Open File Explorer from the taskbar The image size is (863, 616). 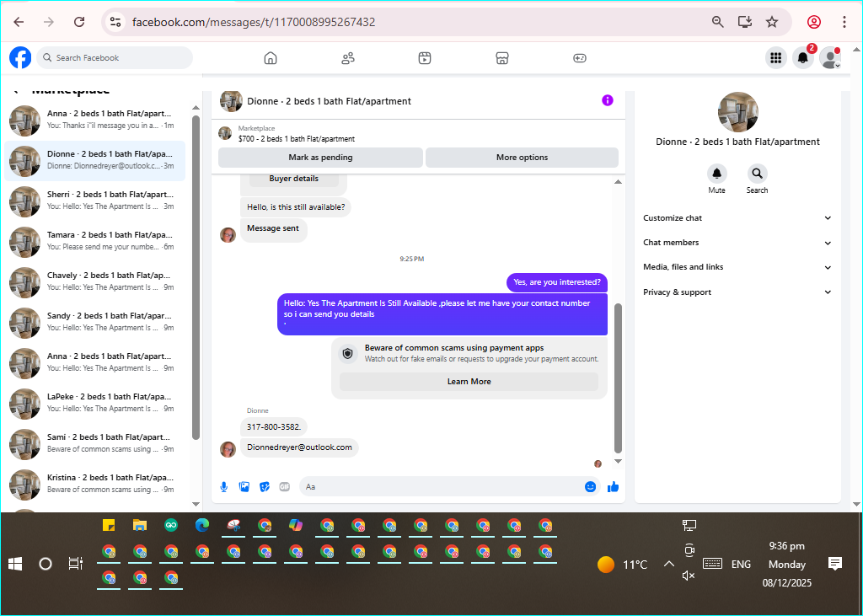pyautogui.click(x=140, y=525)
